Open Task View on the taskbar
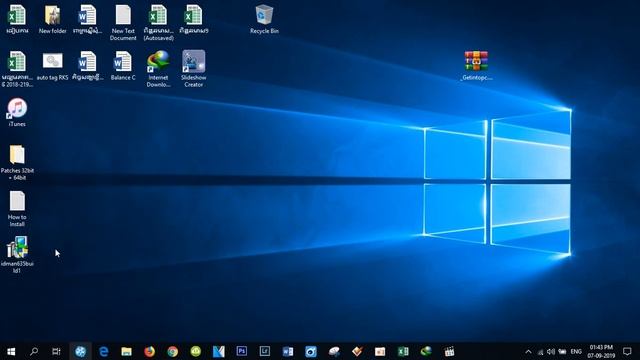 [56, 351]
